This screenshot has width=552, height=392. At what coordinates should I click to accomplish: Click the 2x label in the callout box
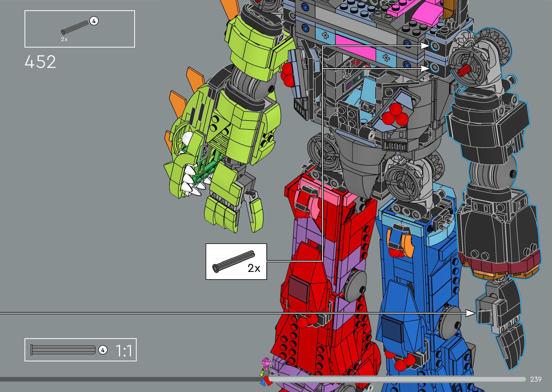tap(254, 268)
